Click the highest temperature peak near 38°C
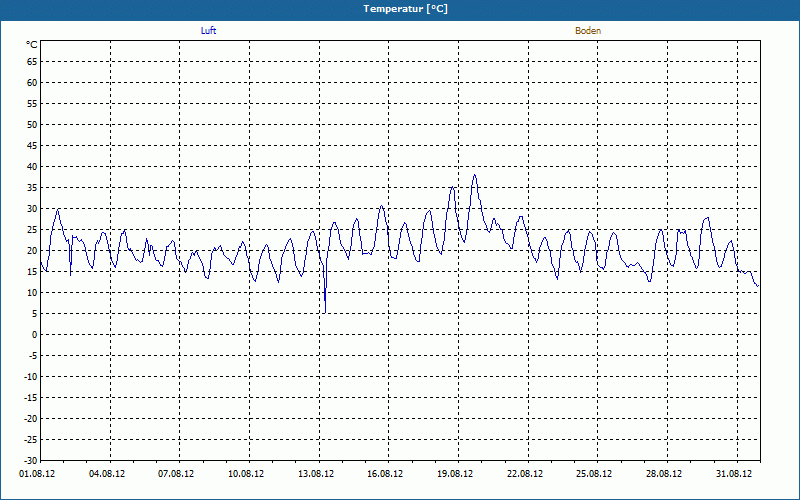 pyautogui.click(x=474, y=175)
